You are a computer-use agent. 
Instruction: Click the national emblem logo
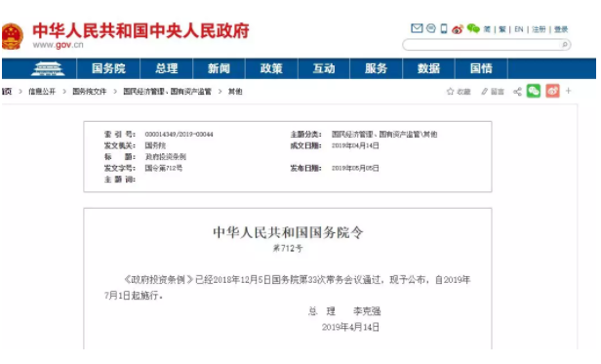(x=13, y=36)
